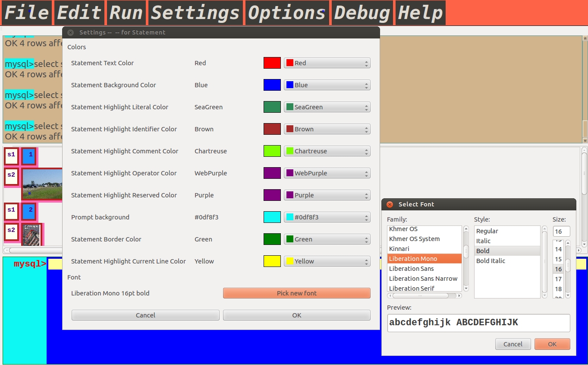Click the red mysql> prompt in statement area

30,264
